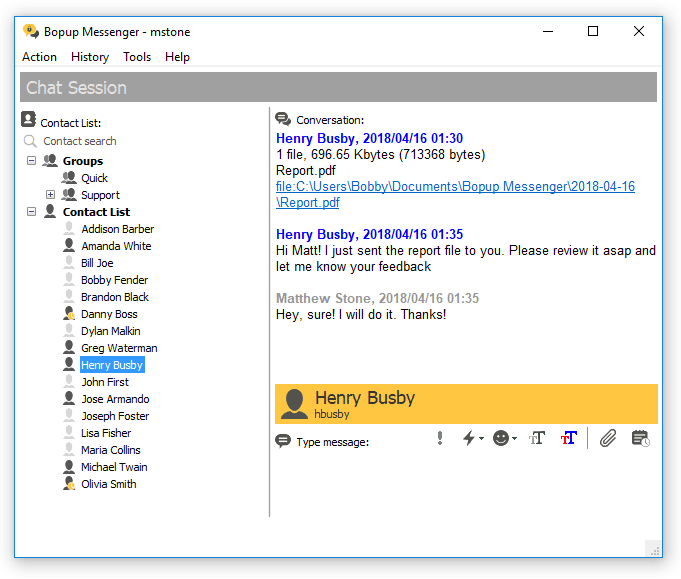
Task: Select contact Addison Barber
Action: (117, 229)
